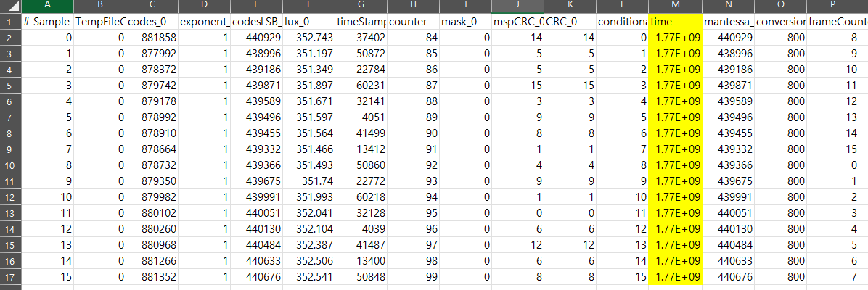Select row 9 header
This screenshot has height=290, width=868.
(x=10, y=149)
